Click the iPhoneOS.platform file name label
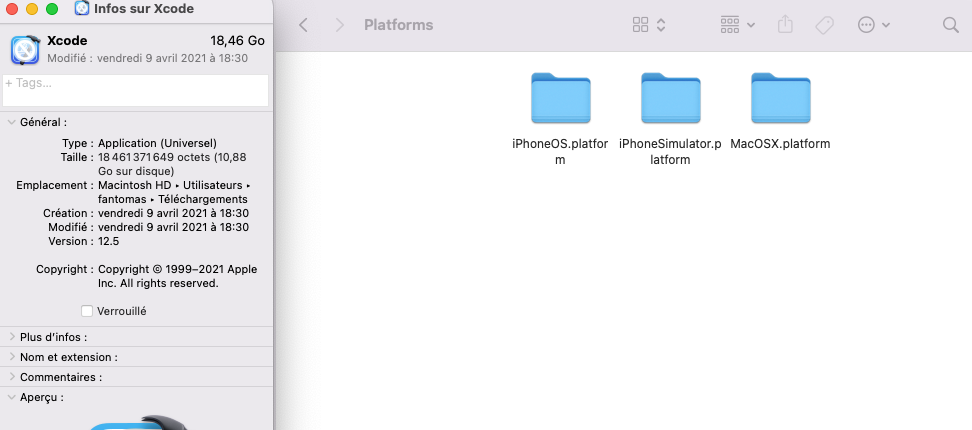Screen dimensions: 972x430 [560, 152]
